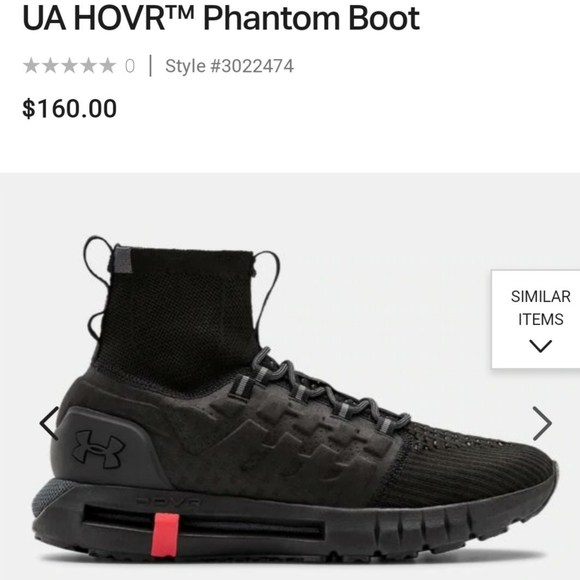580x580 pixels.
Task: Click the second rating star
Action: [x=50, y=66]
